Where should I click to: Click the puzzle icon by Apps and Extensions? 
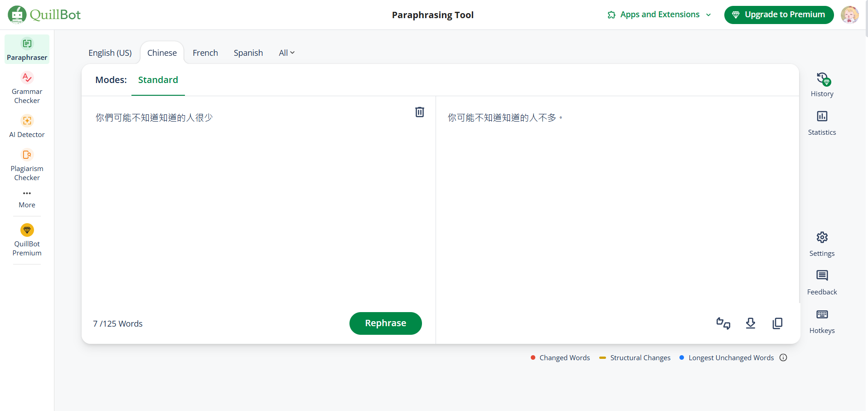pos(611,15)
